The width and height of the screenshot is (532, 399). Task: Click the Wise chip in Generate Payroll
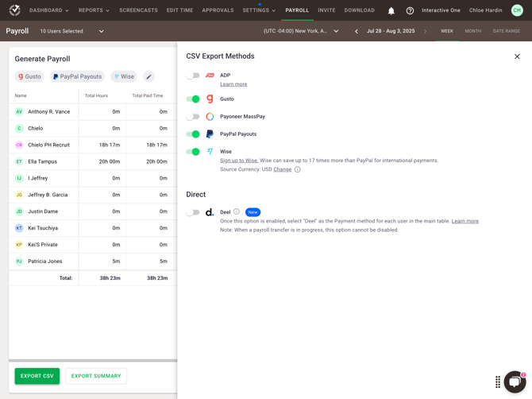tap(124, 77)
